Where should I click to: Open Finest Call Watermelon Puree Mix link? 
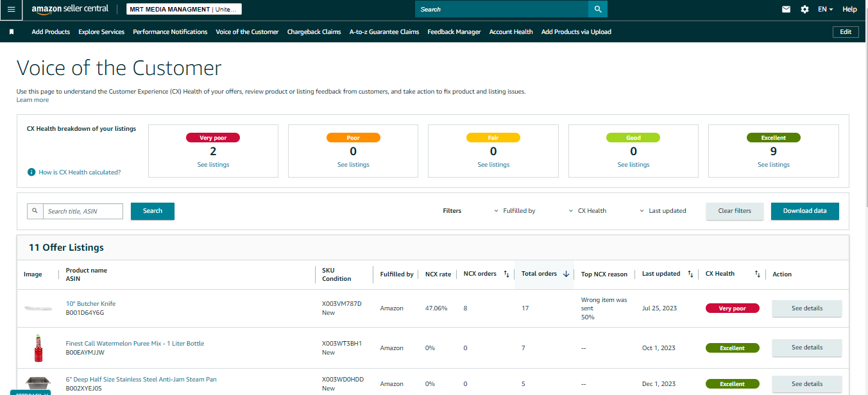point(135,344)
